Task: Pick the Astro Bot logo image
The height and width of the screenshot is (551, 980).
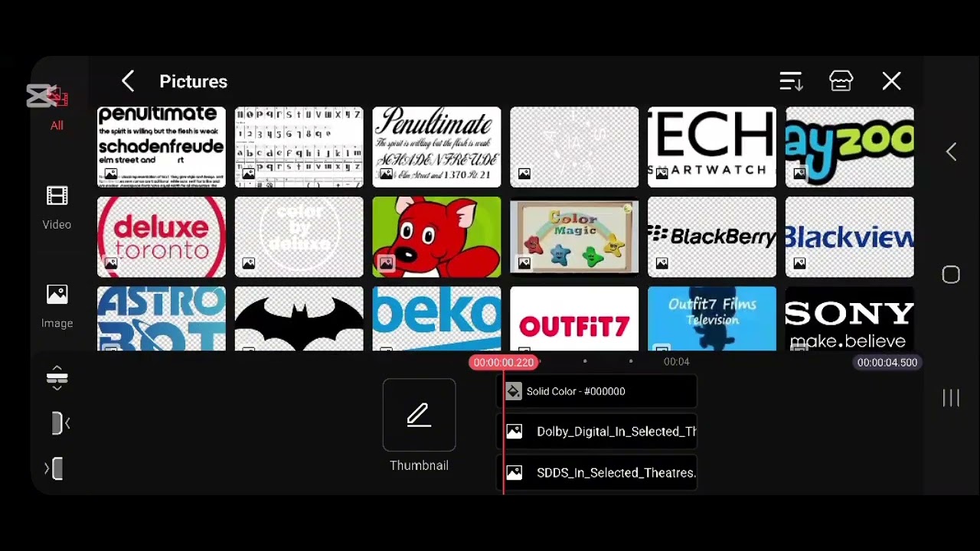Action: (162, 319)
